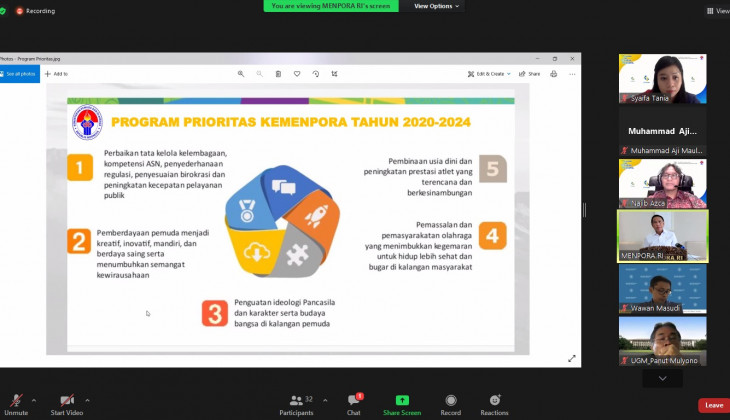The height and width of the screenshot is (420, 730).
Task: Expand video options arrow beside Start Video
Action: (88, 400)
